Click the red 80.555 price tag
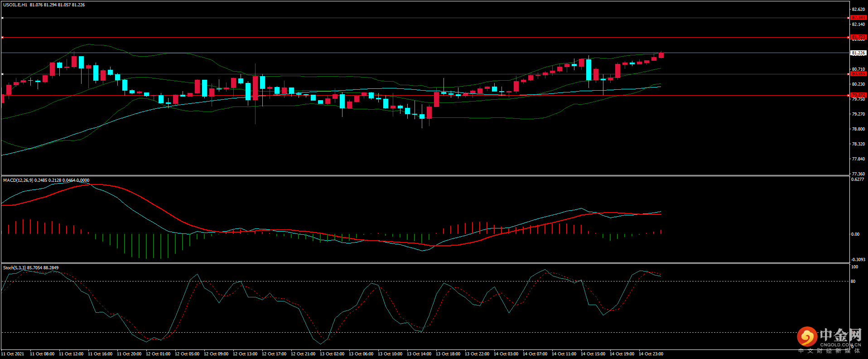The height and width of the screenshot is (359, 868). click(858, 74)
